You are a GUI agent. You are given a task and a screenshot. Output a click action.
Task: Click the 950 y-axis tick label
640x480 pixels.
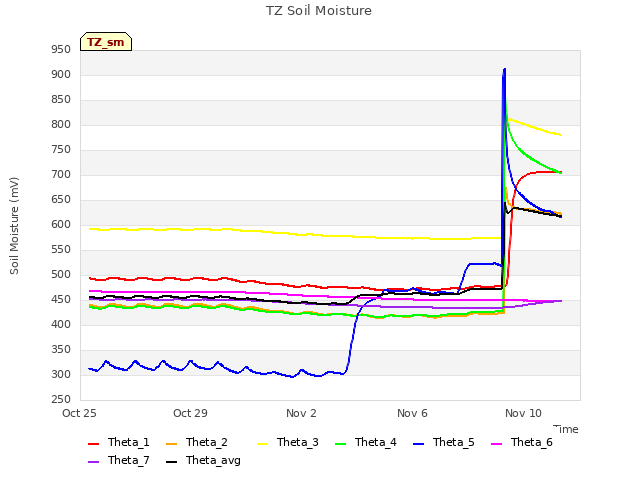click(61, 50)
